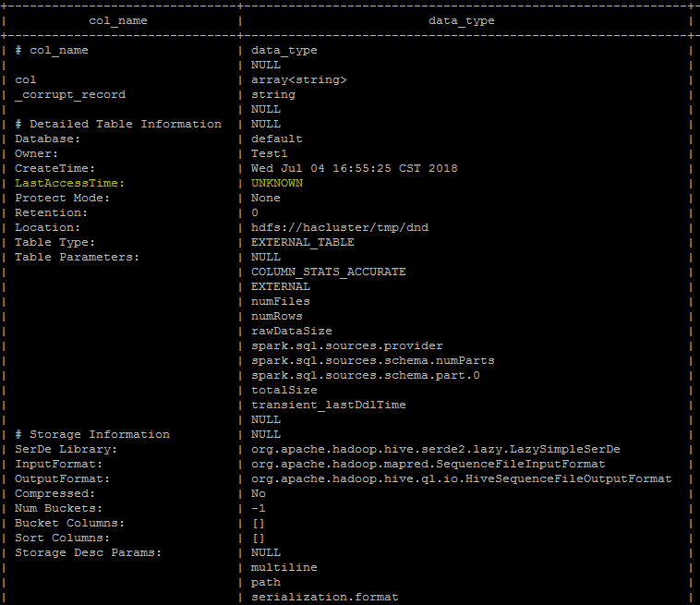Select 'COLUMN_STATS_ACCURATE' parameter
Screen dimensions: 700x605
328,272
